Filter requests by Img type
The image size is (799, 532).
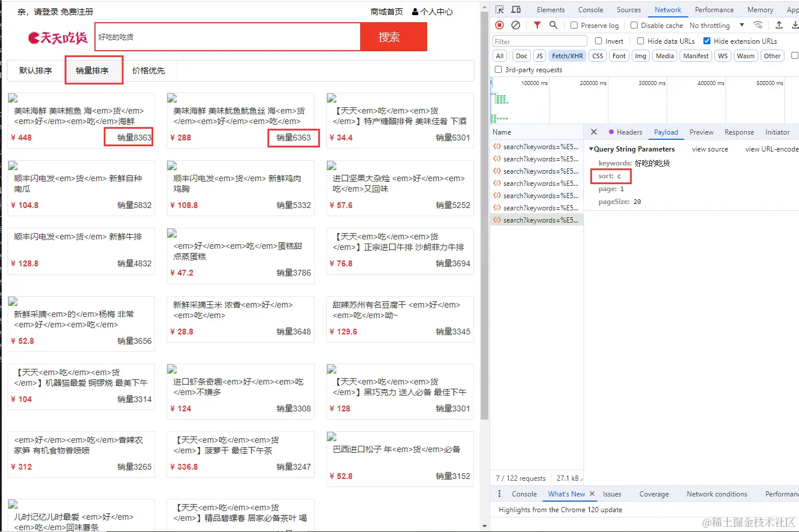coord(640,56)
